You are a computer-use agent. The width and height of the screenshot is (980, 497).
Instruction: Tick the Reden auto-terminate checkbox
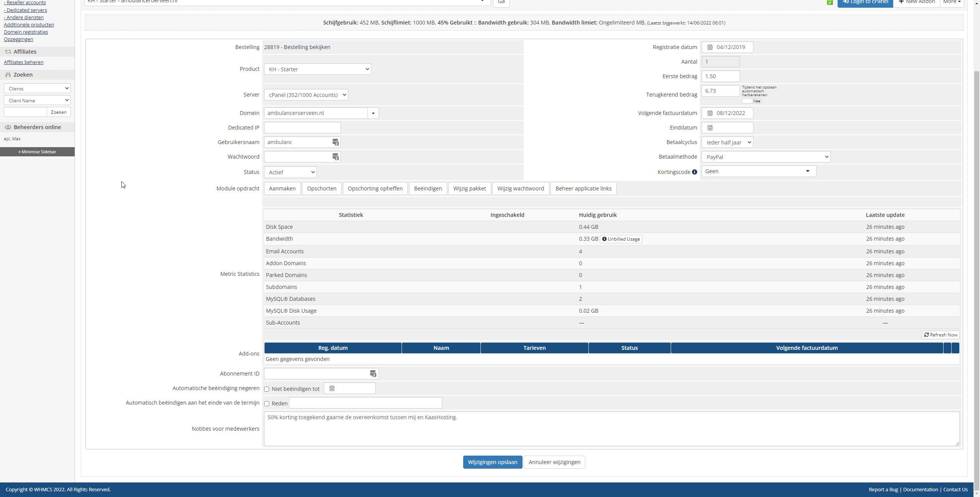coord(267,404)
